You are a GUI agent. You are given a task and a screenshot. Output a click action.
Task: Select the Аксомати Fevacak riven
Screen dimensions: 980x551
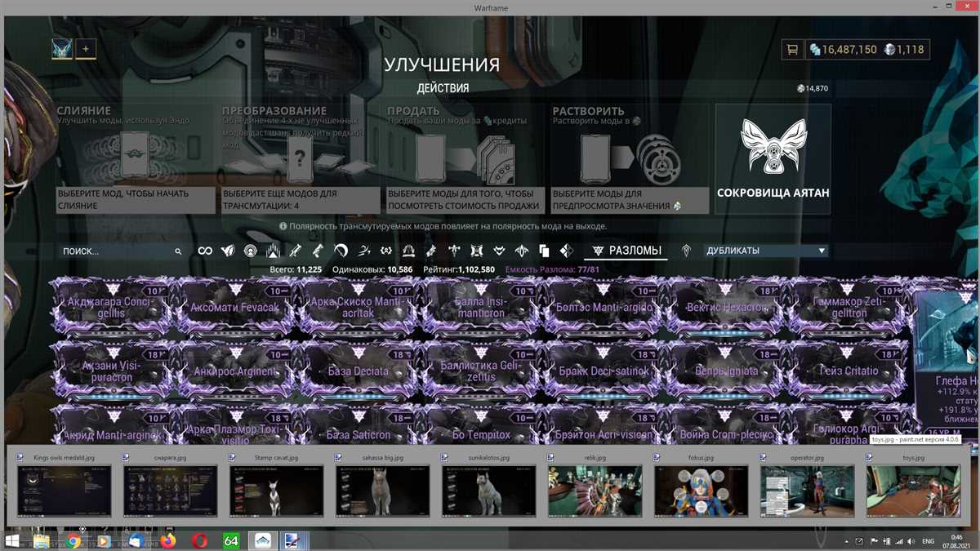pyautogui.click(x=235, y=307)
